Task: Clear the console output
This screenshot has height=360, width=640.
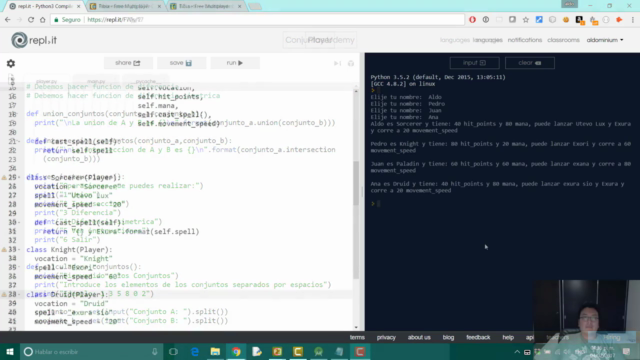Action: click(x=529, y=63)
